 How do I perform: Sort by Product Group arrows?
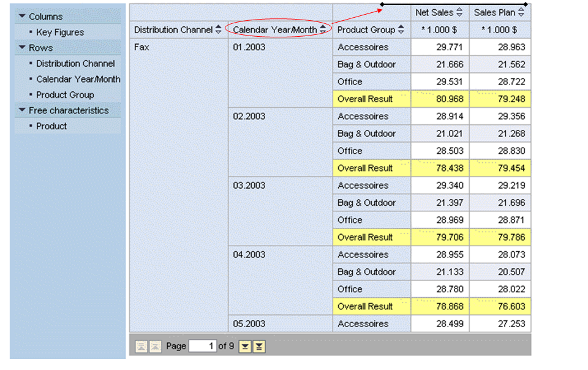401,29
